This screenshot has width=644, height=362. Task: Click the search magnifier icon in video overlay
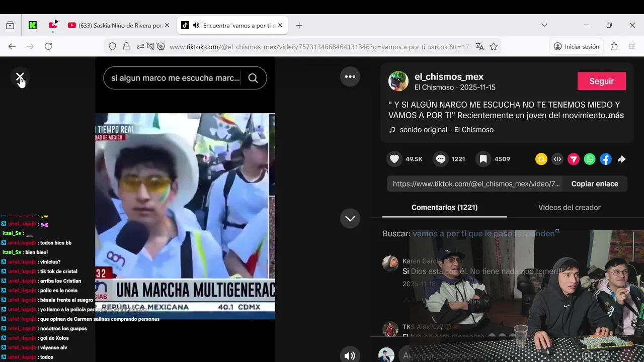point(253,78)
